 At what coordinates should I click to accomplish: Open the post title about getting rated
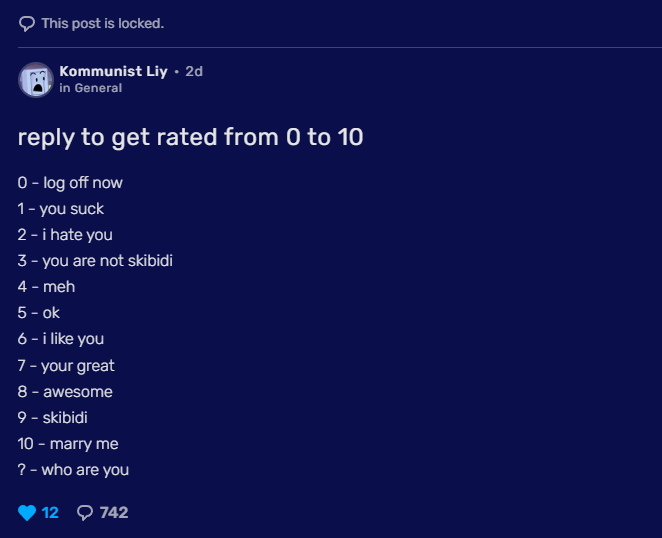[190, 137]
